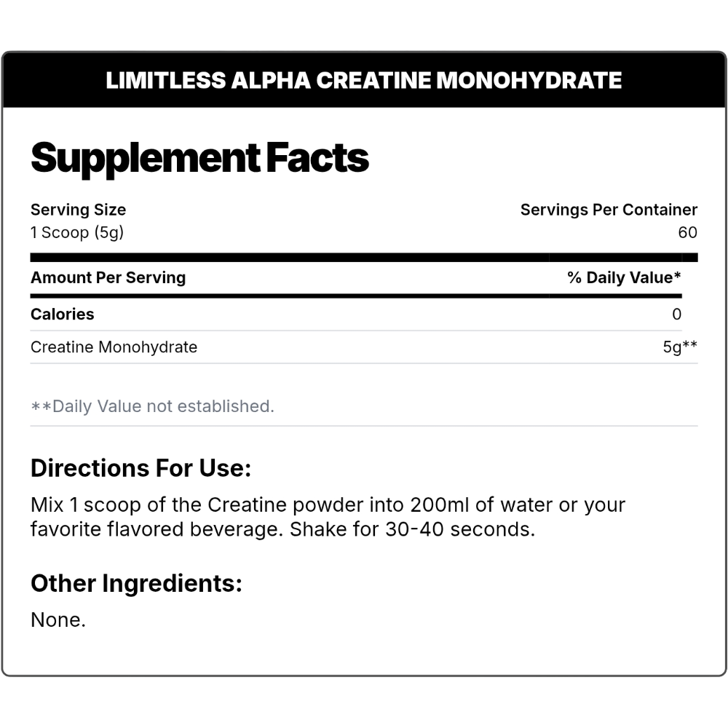
Task: Click the 'Shake for 30-40 seconds' instruction
Action: (412, 529)
